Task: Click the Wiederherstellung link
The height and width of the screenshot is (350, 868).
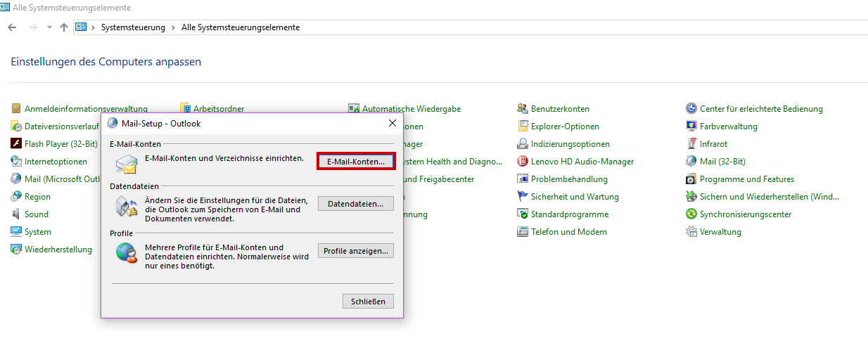Action: [x=58, y=249]
